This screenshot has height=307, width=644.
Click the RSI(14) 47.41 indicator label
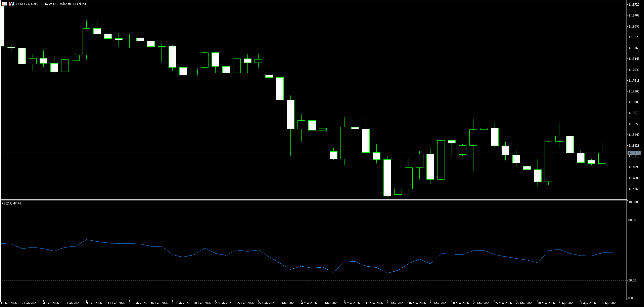coord(11,203)
